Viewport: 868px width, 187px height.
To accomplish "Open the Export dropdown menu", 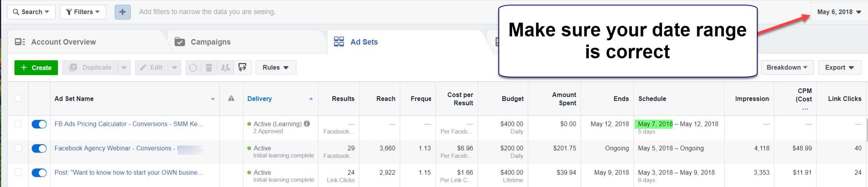I will pyautogui.click(x=839, y=67).
